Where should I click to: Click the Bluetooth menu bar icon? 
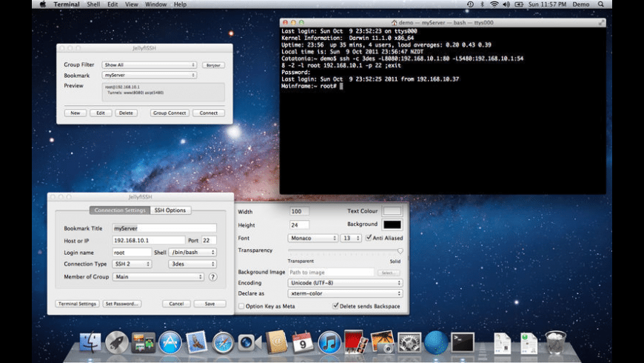pyautogui.click(x=483, y=4)
